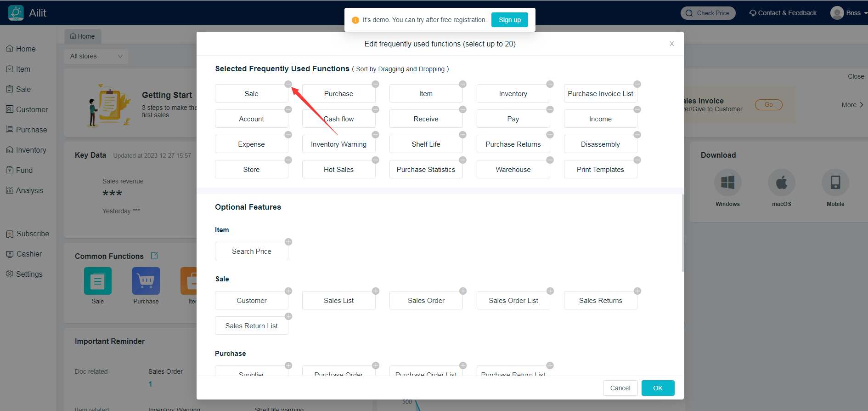Switch to the Home tab
The image size is (868, 411).
tap(83, 36)
